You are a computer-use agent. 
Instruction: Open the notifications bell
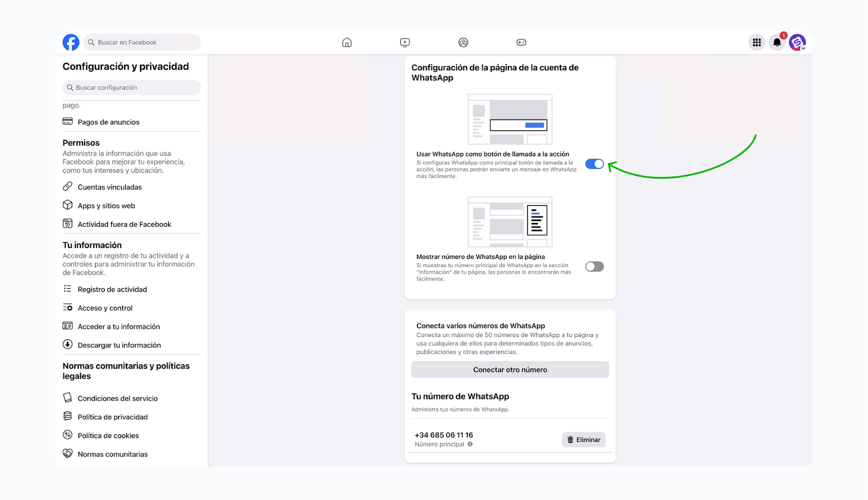pos(777,42)
